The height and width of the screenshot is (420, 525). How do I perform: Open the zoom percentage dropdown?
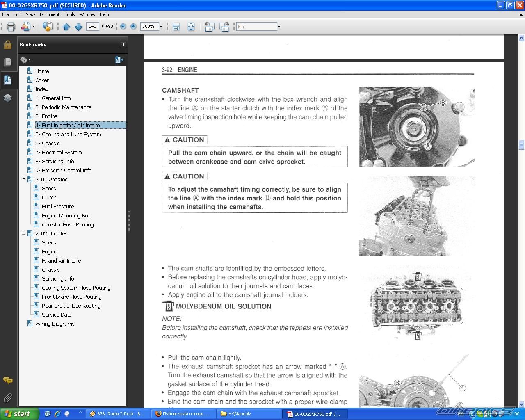tap(161, 27)
